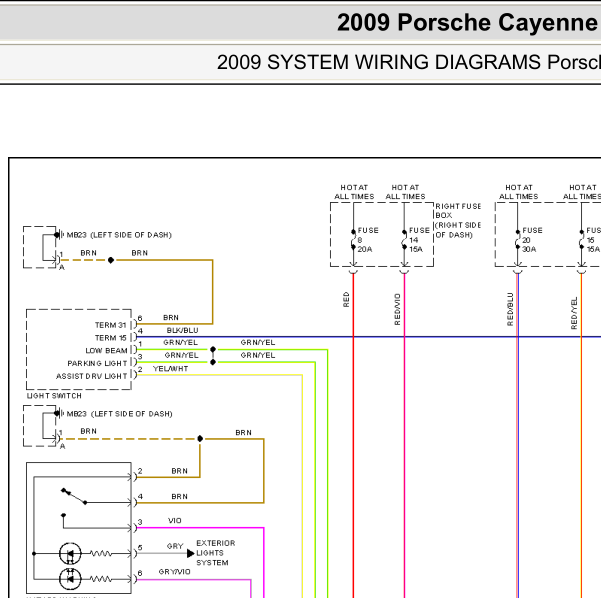
Task: Select the "TERM 15" terminal label
Action: point(110,338)
